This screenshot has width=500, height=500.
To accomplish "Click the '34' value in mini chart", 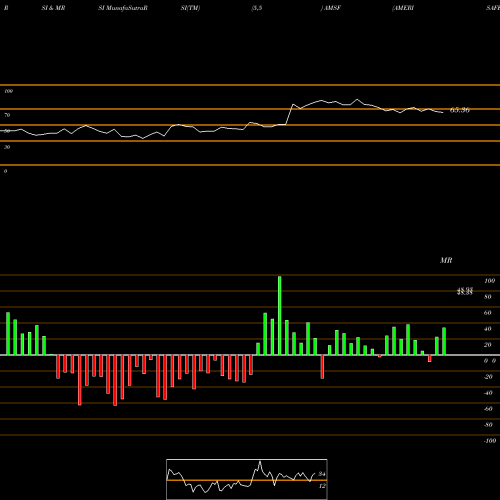I will [322, 474].
